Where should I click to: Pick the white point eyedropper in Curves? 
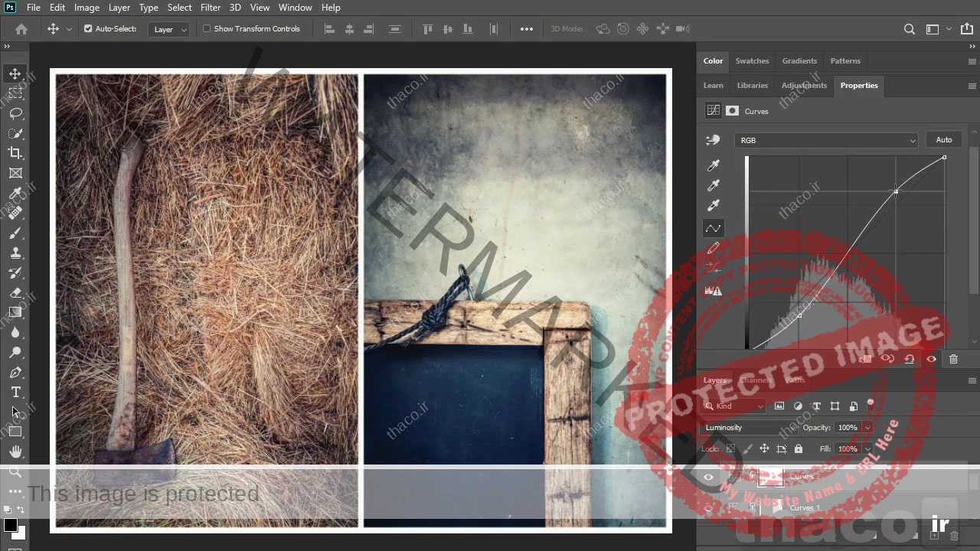pyautogui.click(x=714, y=205)
